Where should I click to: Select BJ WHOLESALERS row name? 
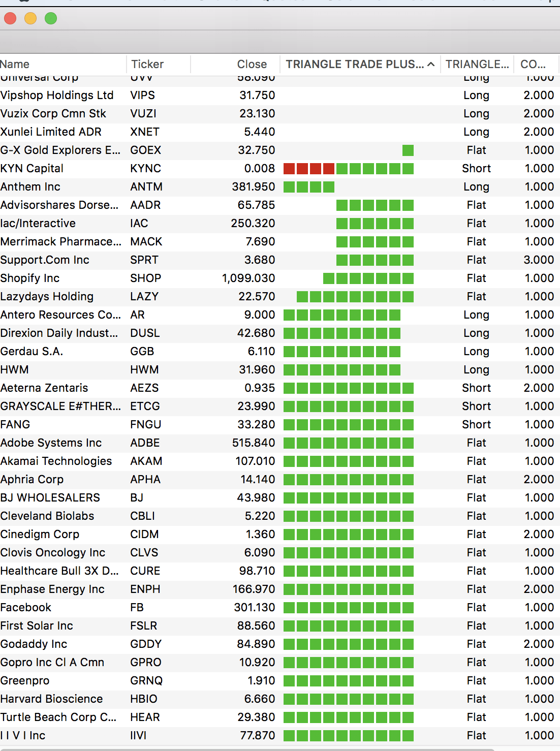(50, 498)
